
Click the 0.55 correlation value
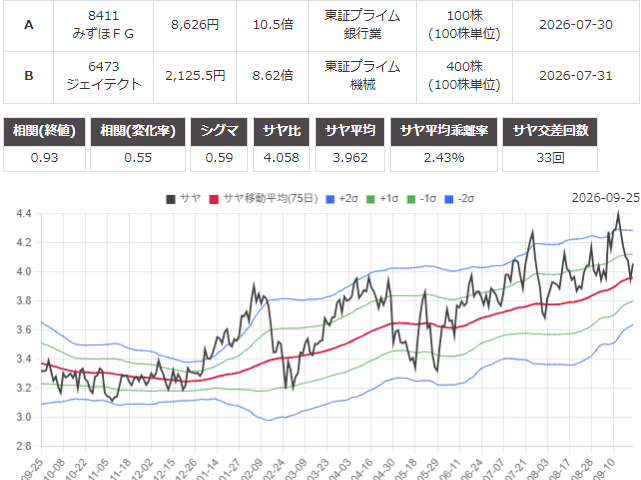click(x=138, y=158)
